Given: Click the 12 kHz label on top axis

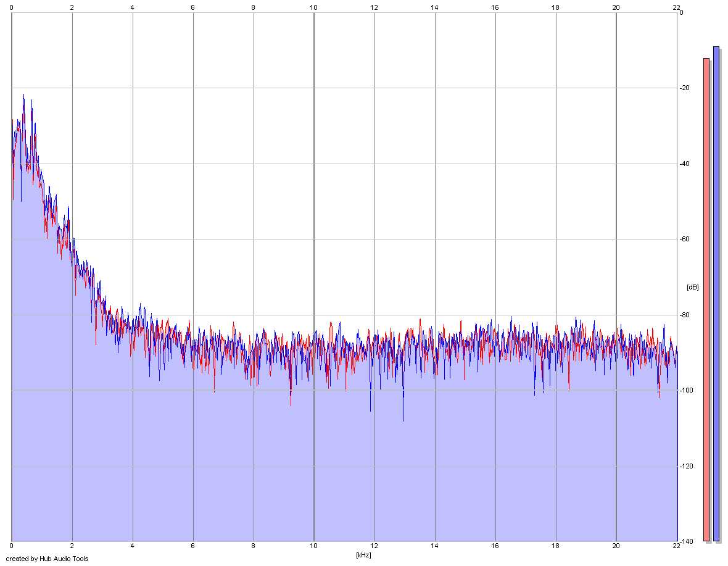Looking at the screenshot, I should coord(374,7).
